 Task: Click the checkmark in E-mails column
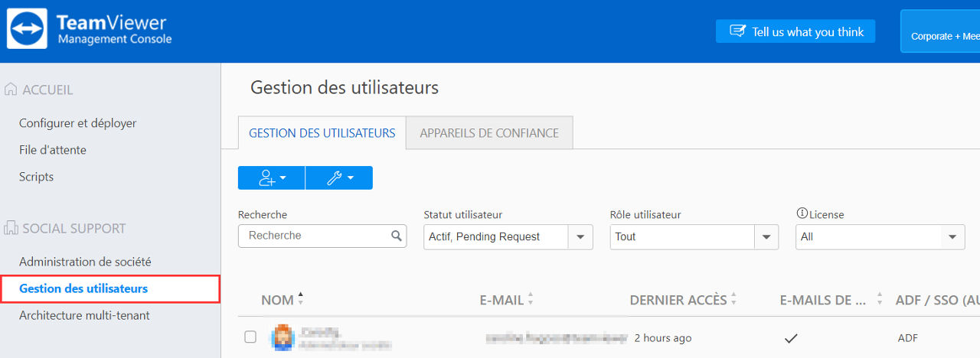(791, 338)
